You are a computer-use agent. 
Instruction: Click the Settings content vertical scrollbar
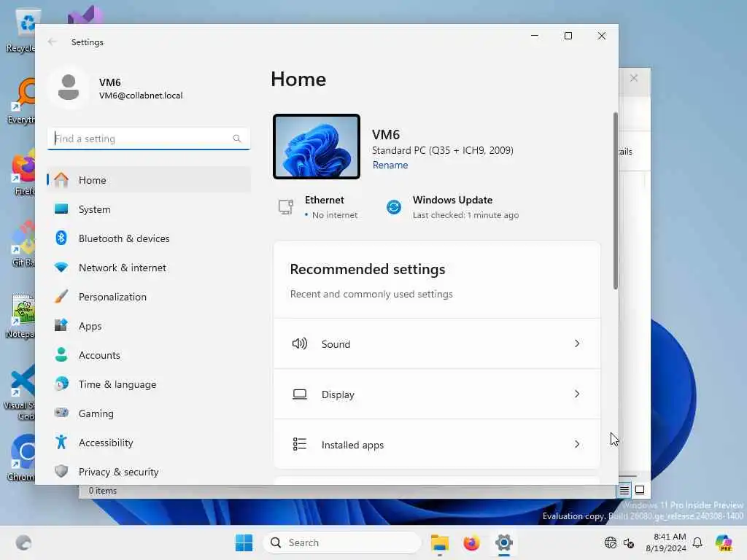pyautogui.click(x=616, y=201)
